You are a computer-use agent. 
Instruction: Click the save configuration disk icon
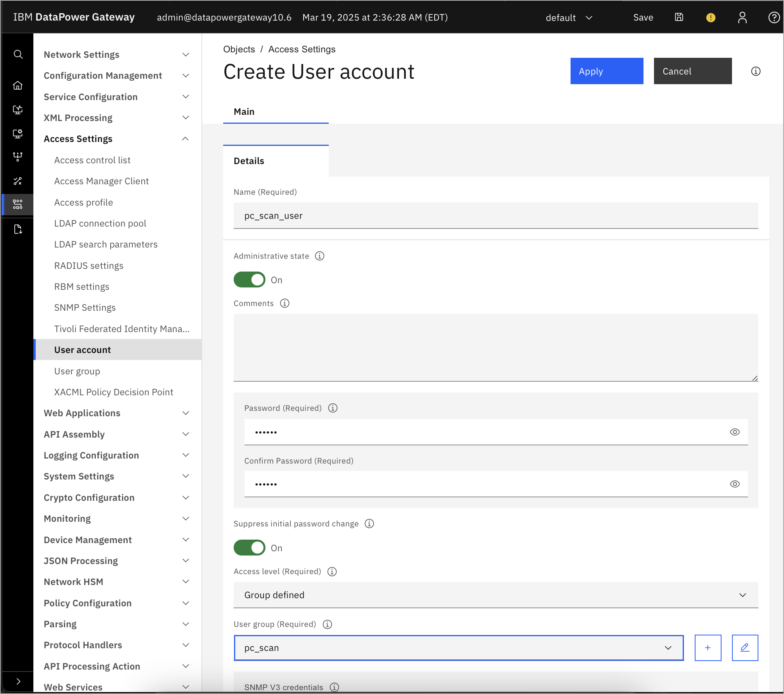click(x=679, y=17)
